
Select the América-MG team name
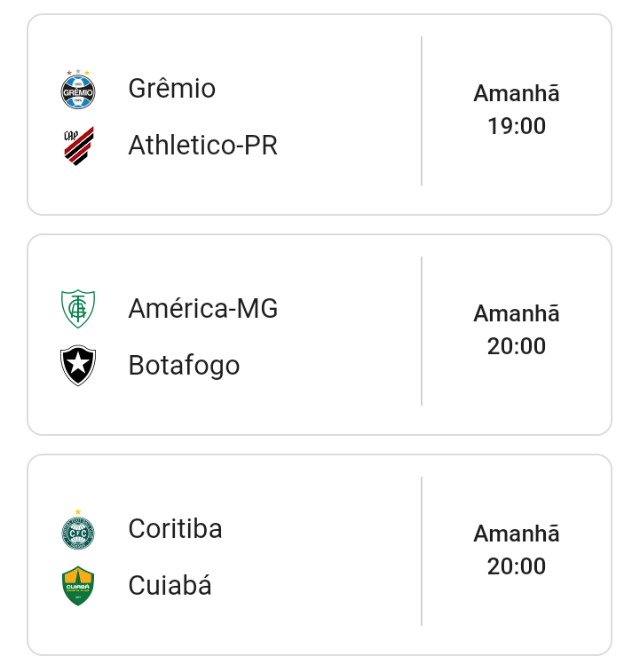pyautogui.click(x=202, y=309)
